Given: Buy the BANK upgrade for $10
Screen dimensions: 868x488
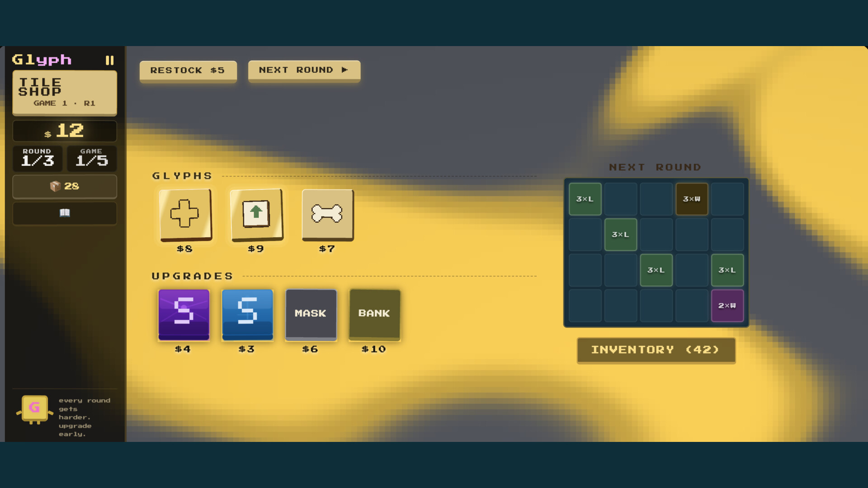Looking at the screenshot, I should [374, 314].
